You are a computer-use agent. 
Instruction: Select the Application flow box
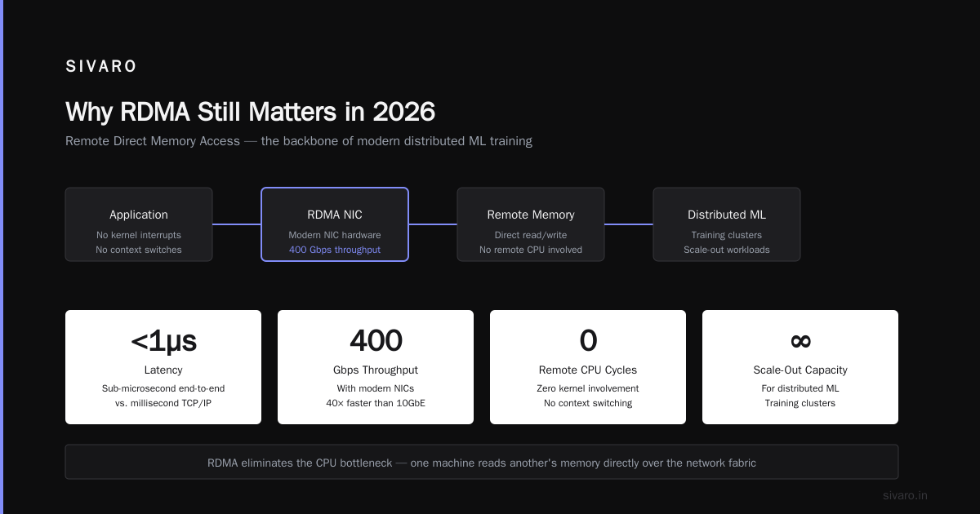click(139, 224)
